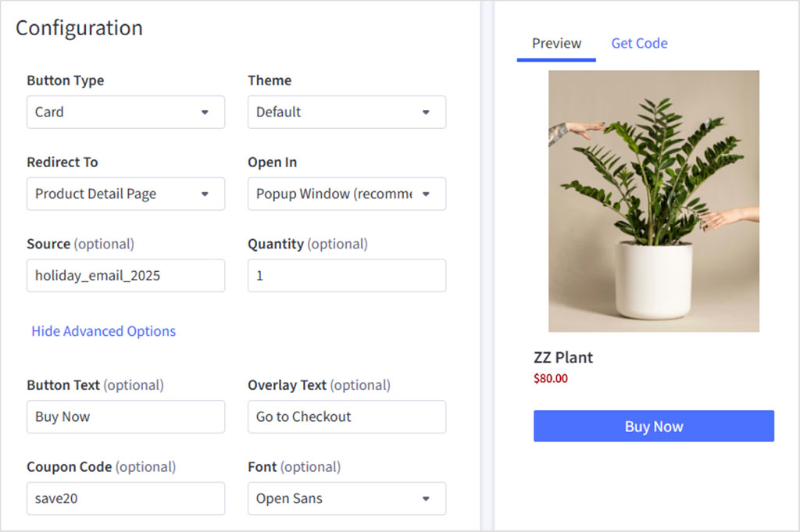The height and width of the screenshot is (532, 800).
Task: Expand the Theme dropdown
Action: [x=346, y=112]
